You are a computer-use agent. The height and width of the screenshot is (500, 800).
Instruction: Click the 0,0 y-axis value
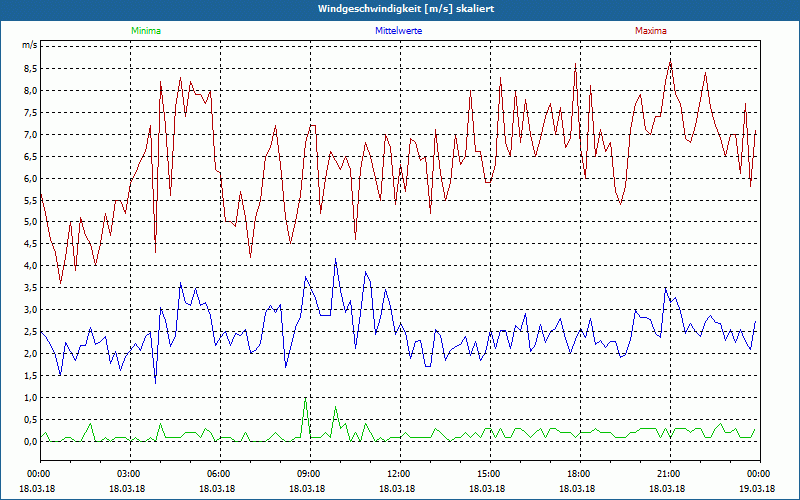coord(30,441)
